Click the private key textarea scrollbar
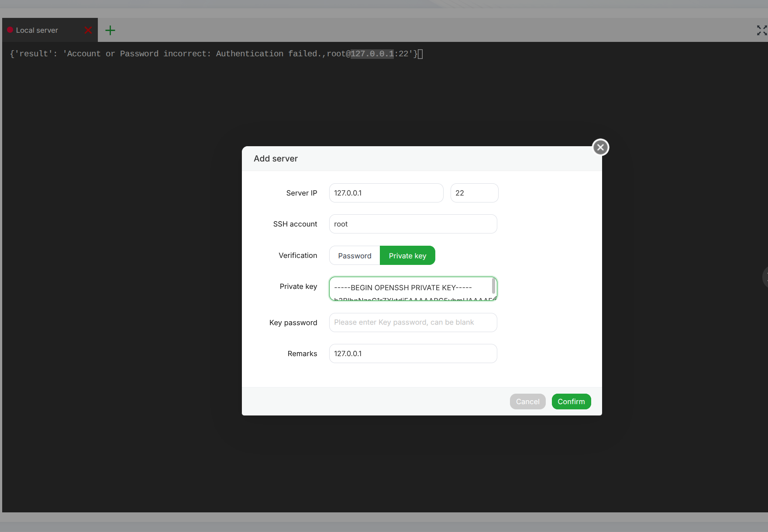The width and height of the screenshot is (768, 532). [x=493, y=286]
